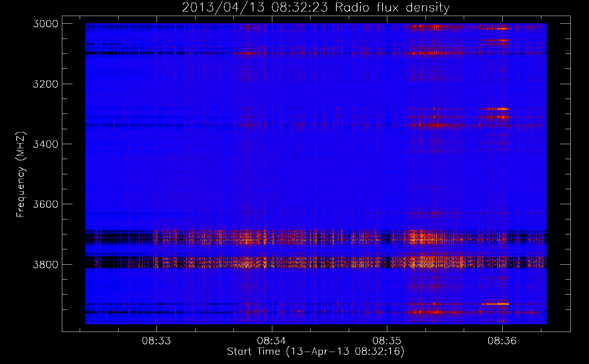Click the 08:34 time tick label

(272, 341)
